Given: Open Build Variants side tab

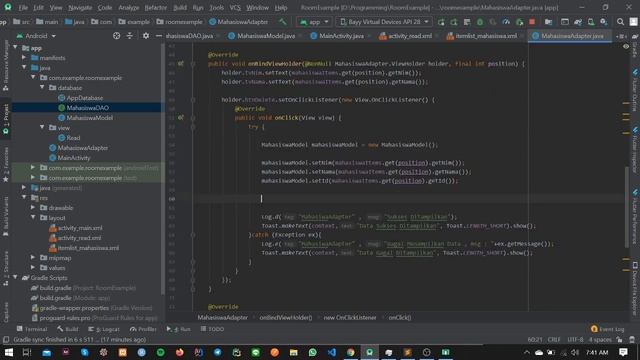Looking at the screenshot, I should 6,216.
